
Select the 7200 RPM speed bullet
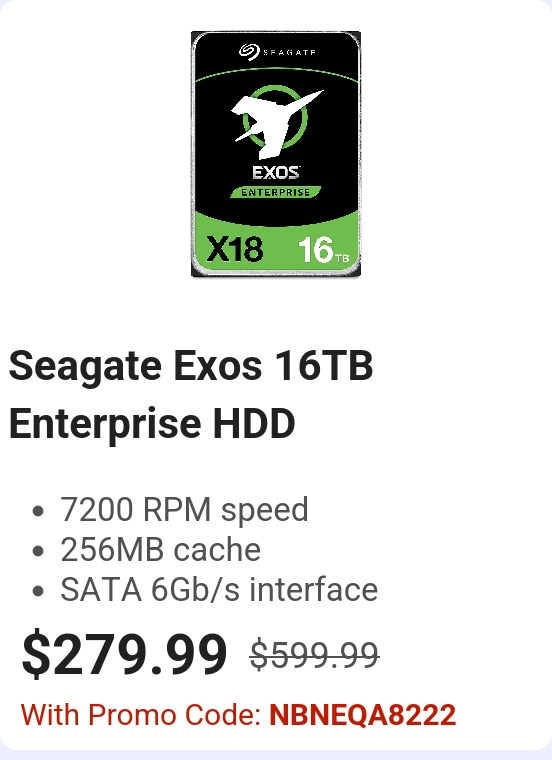[x=184, y=510]
